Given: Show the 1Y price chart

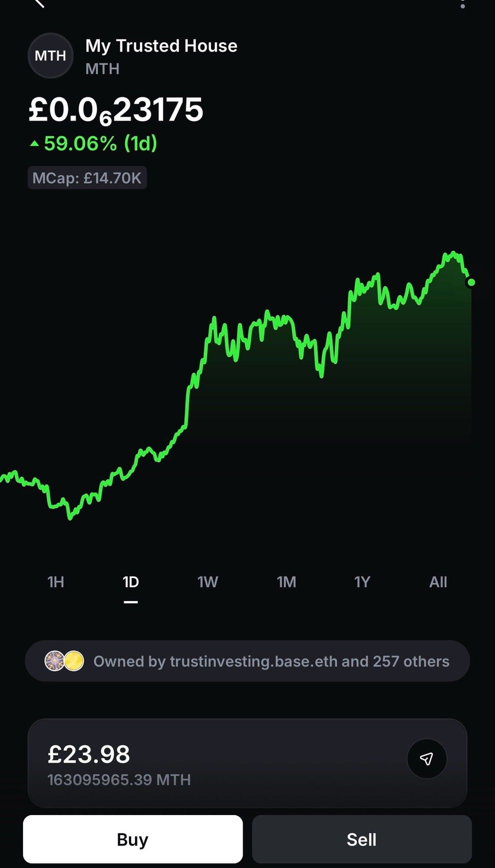Looking at the screenshot, I should tap(362, 582).
